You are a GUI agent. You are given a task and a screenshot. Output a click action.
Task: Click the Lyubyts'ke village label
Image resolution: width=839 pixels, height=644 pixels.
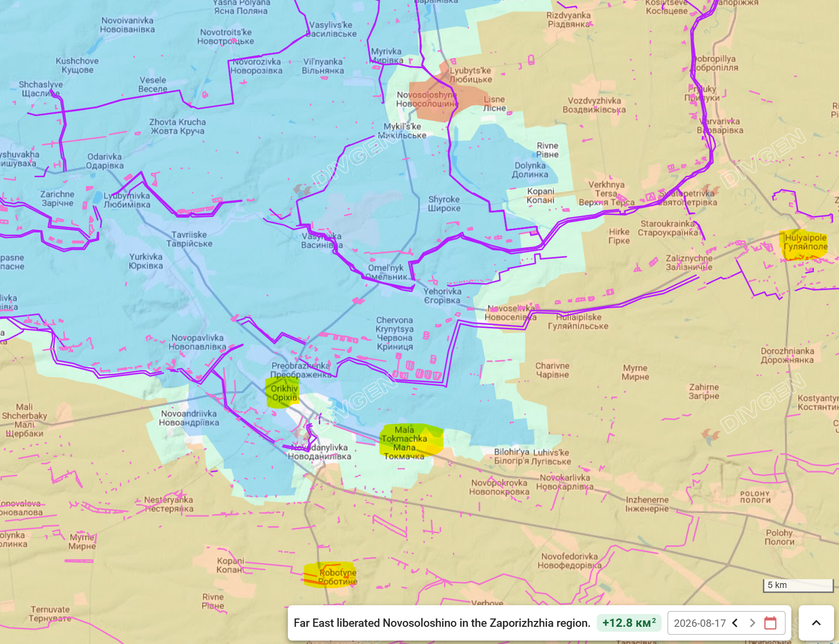click(x=470, y=75)
